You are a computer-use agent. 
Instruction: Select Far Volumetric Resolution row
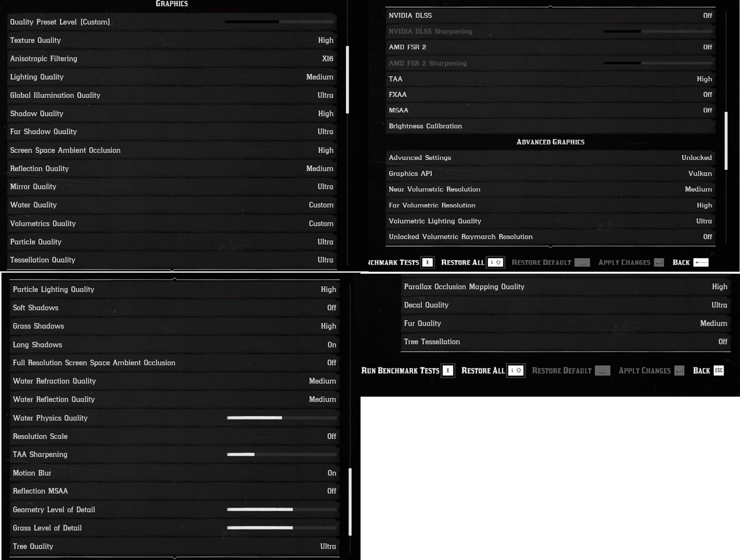[x=550, y=205]
